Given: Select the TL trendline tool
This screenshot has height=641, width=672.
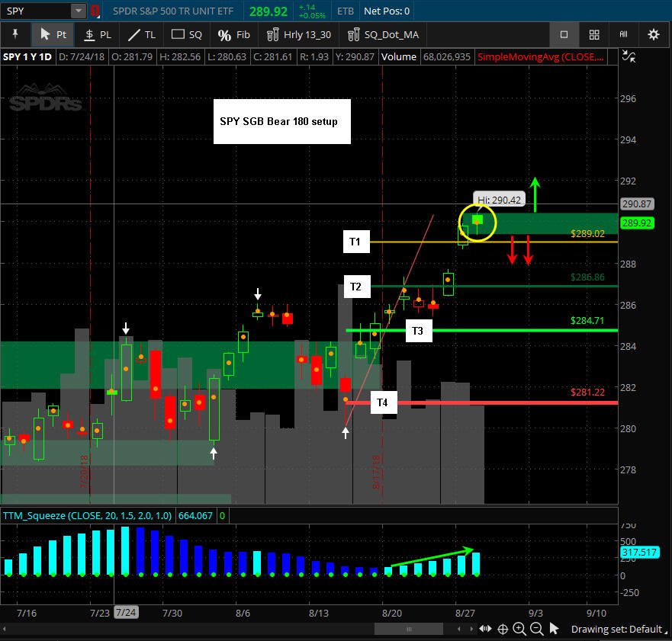Looking at the screenshot, I should (142, 35).
